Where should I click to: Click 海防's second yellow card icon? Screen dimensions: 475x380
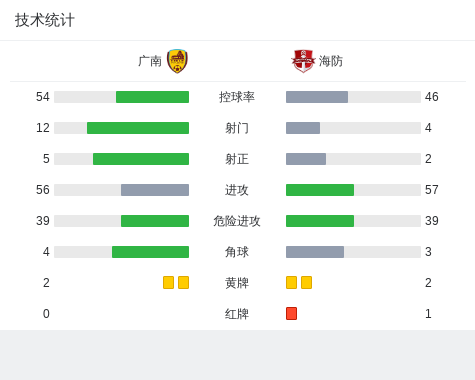306,282
